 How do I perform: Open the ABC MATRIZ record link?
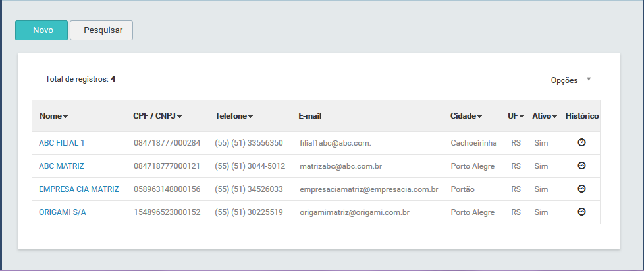click(61, 166)
